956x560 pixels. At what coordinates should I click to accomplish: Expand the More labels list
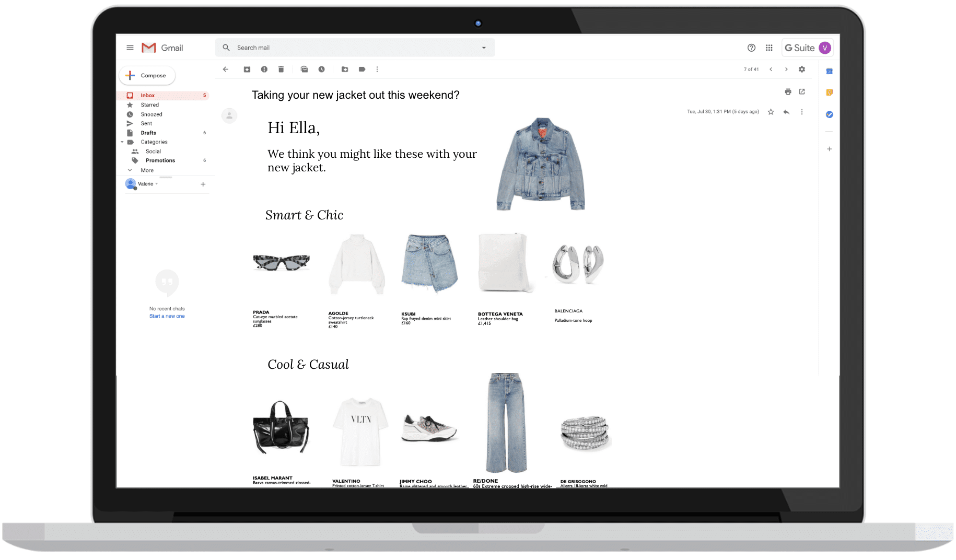(147, 170)
